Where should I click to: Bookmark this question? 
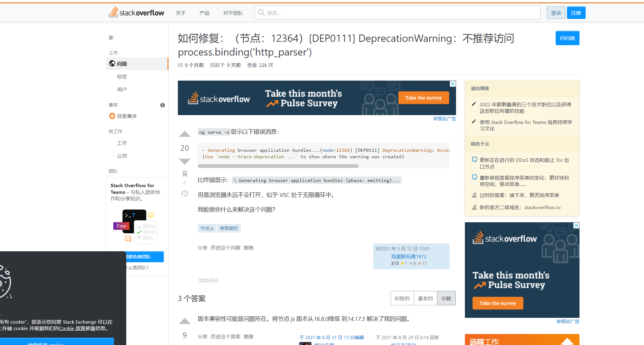[185, 174]
